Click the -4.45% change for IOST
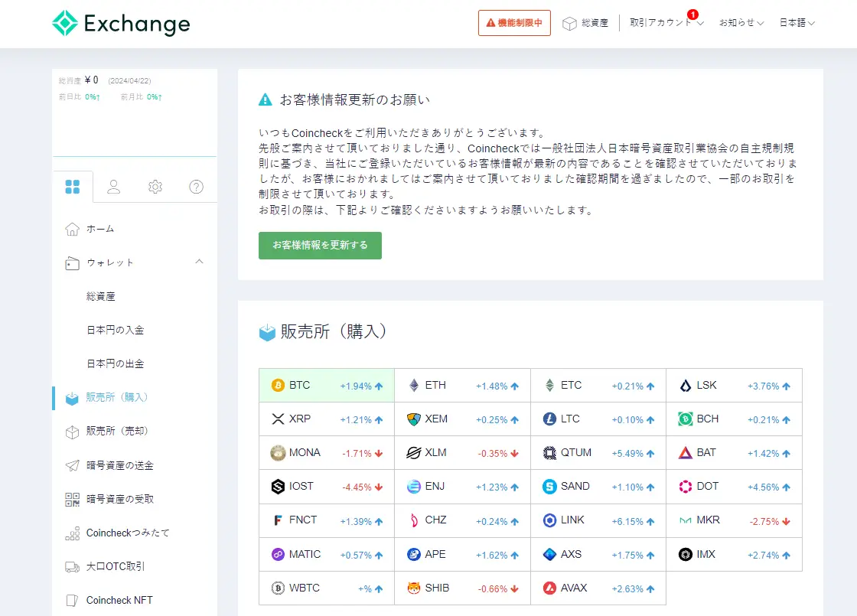This screenshot has width=857, height=616. (357, 487)
